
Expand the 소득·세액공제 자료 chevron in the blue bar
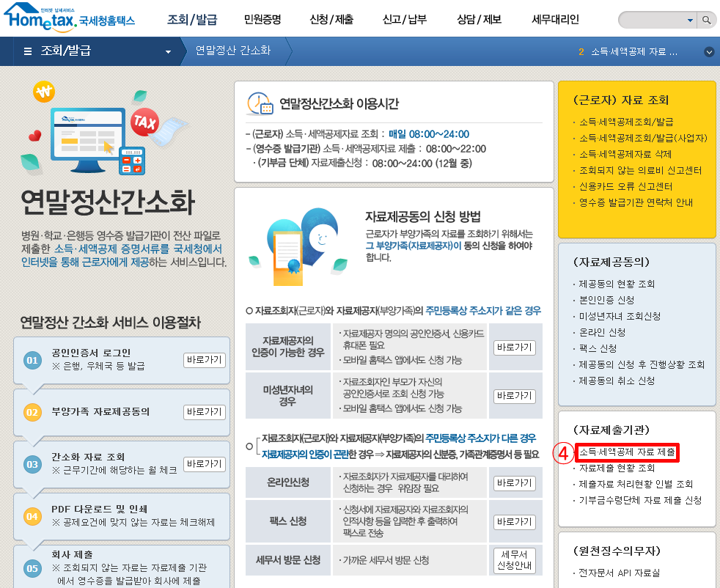point(709,52)
